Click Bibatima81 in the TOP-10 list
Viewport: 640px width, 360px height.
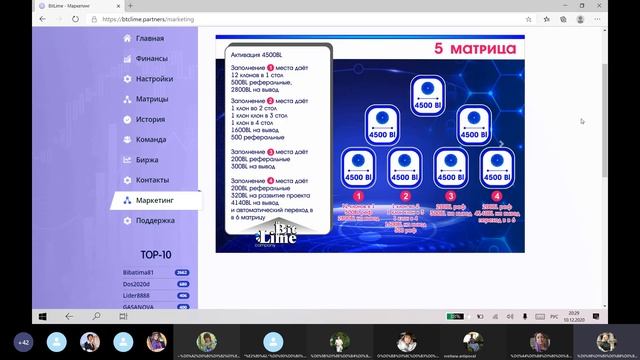point(138,272)
